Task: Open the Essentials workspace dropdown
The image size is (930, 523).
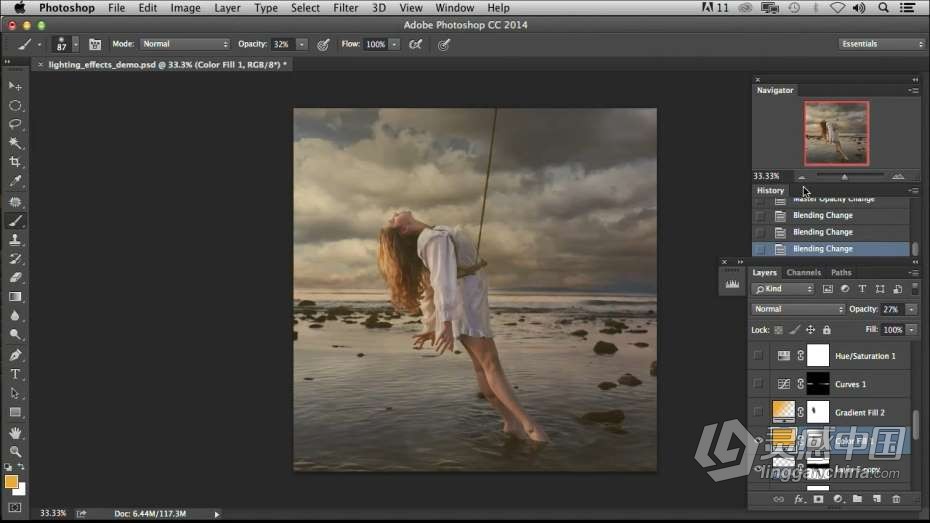Action: click(881, 44)
